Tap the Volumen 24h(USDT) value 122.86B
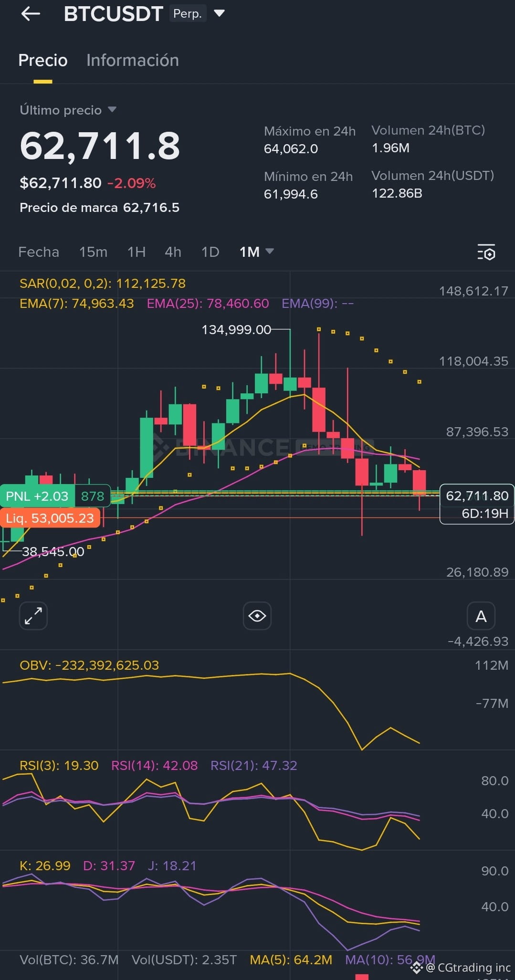 (x=397, y=193)
